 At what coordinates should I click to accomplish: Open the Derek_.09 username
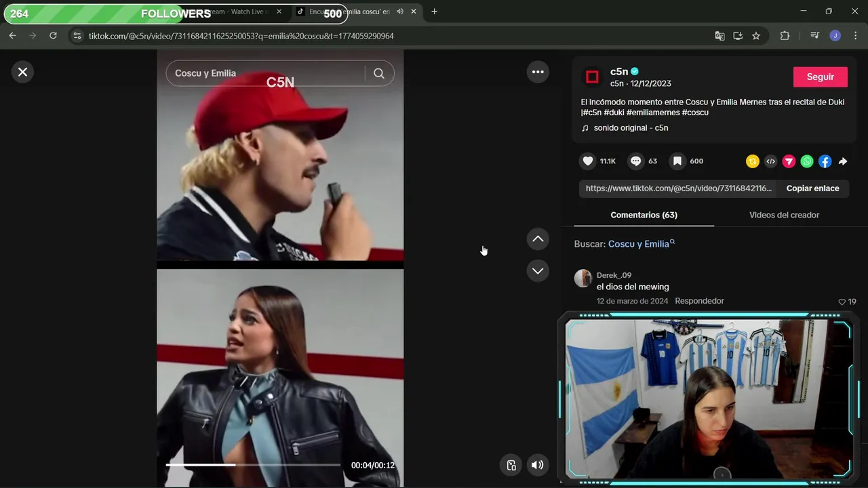tap(614, 275)
